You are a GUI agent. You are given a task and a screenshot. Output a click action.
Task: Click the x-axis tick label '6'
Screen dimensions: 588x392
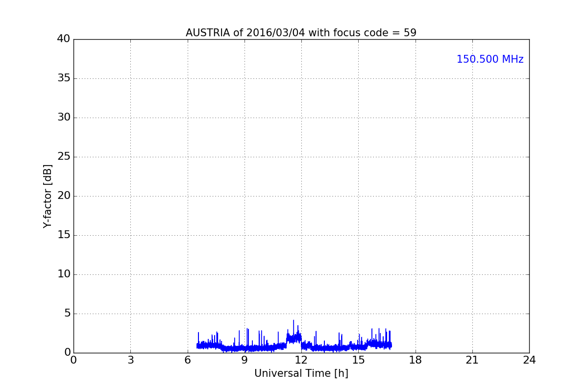click(x=187, y=360)
